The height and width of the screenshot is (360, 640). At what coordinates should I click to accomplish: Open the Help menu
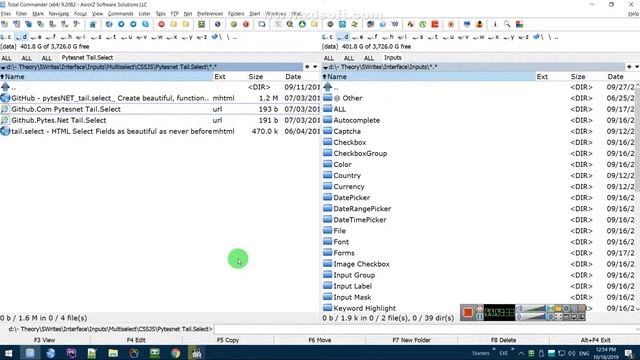coord(633,13)
